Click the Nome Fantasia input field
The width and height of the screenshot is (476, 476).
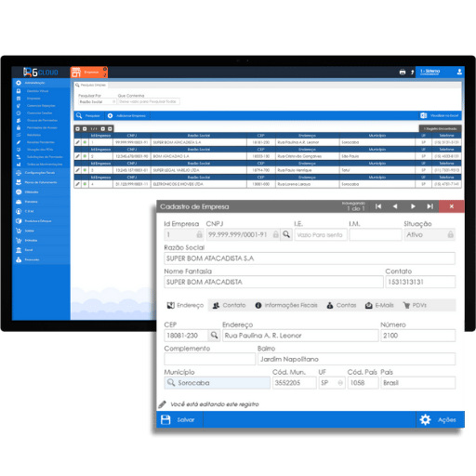click(273, 282)
